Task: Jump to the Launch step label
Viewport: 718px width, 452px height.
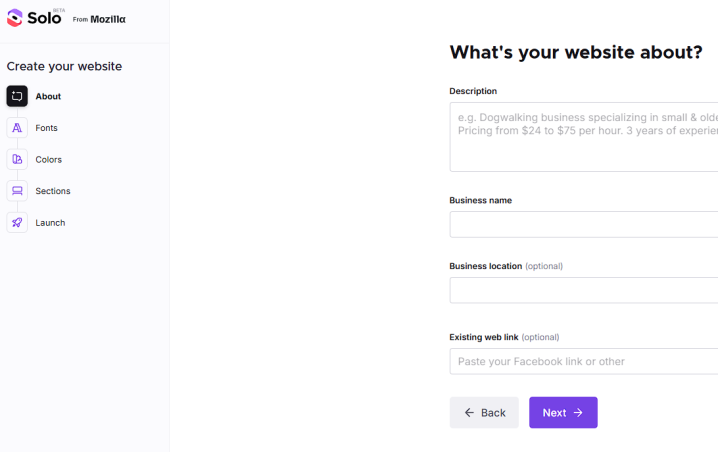Action: (x=50, y=223)
